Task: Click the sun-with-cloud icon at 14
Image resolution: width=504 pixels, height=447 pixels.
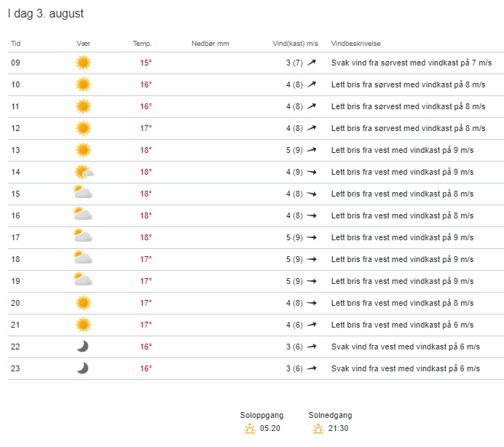Action: point(84,172)
